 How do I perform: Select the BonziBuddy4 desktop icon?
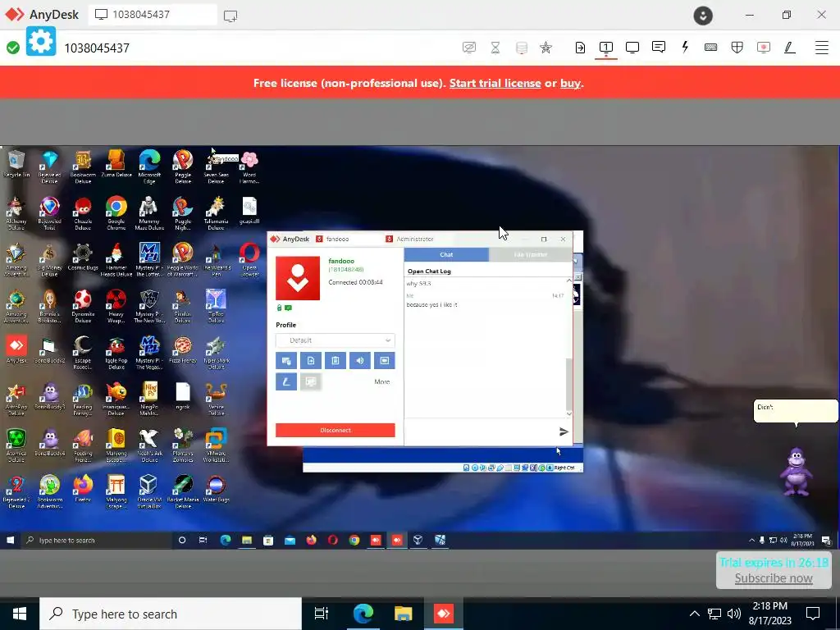[x=49, y=441]
